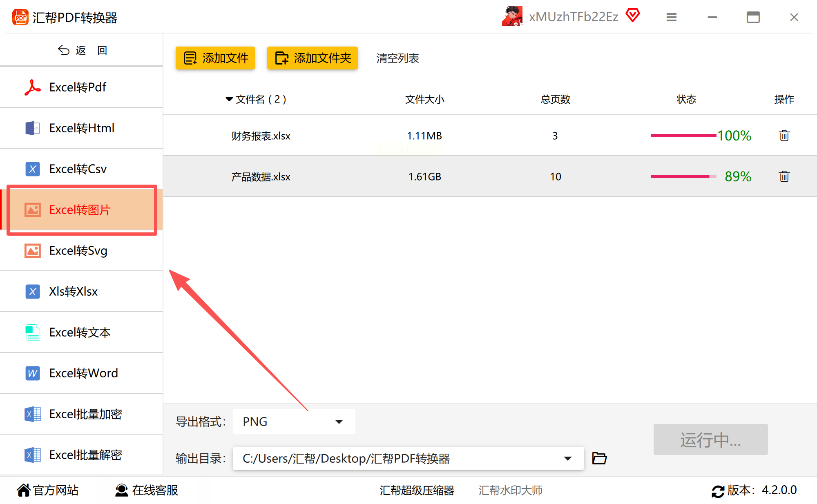Open the output folder browse icon
Screen dimensions: 817x504
pos(599,458)
